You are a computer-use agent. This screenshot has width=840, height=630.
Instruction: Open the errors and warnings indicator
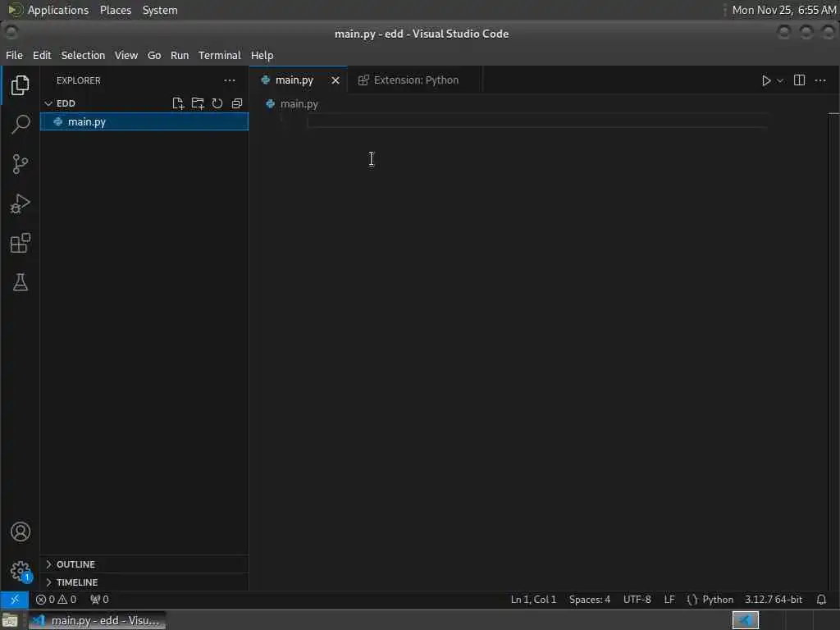(x=57, y=600)
